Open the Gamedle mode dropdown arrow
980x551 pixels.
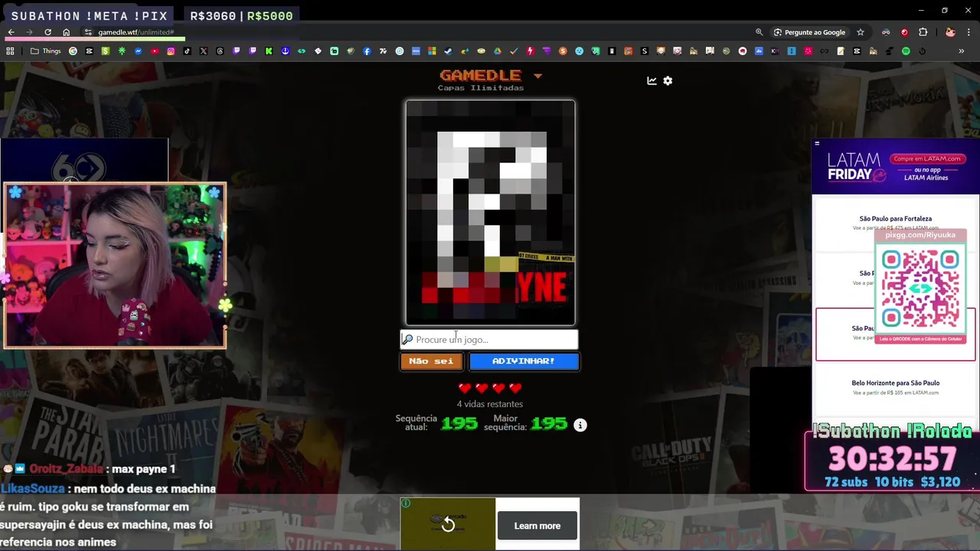(537, 76)
